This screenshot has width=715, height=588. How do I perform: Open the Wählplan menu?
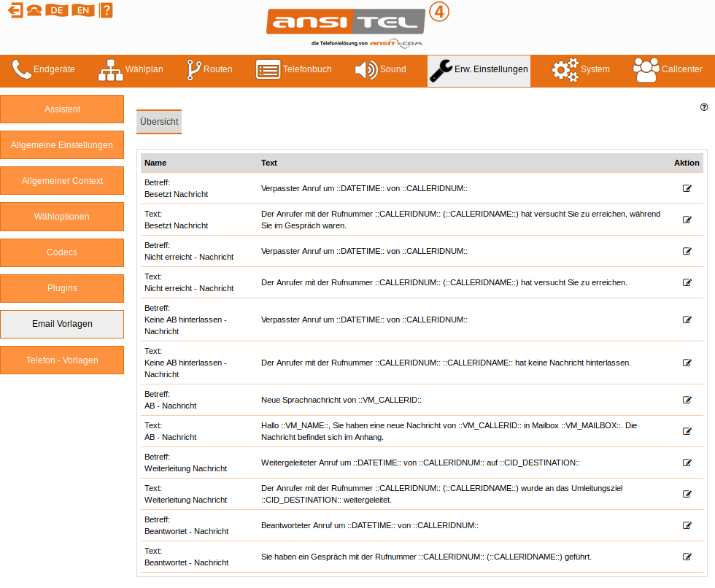click(131, 70)
